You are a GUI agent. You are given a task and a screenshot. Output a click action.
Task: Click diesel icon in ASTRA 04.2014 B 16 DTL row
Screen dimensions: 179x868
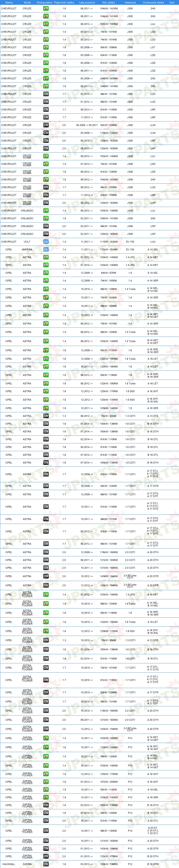tap(46, 447)
